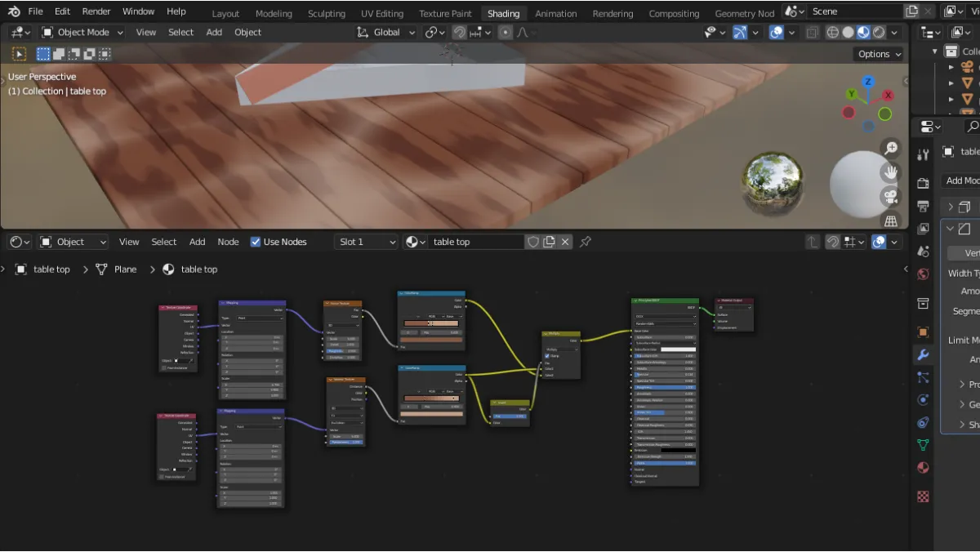The image size is (980, 552).
Task: Toggle the pin node tree icon
Action: [585, 242]
